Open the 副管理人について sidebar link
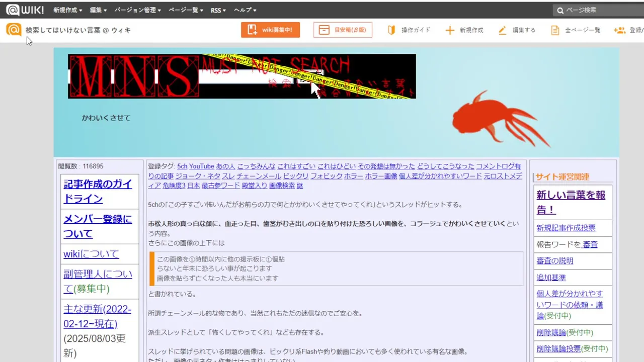 pos(98,281)
